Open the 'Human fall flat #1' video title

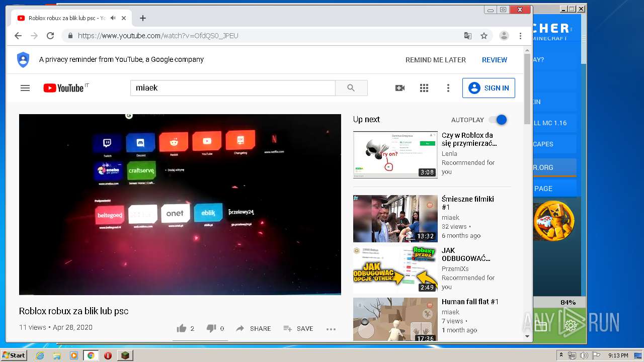[x=470, y=302]
